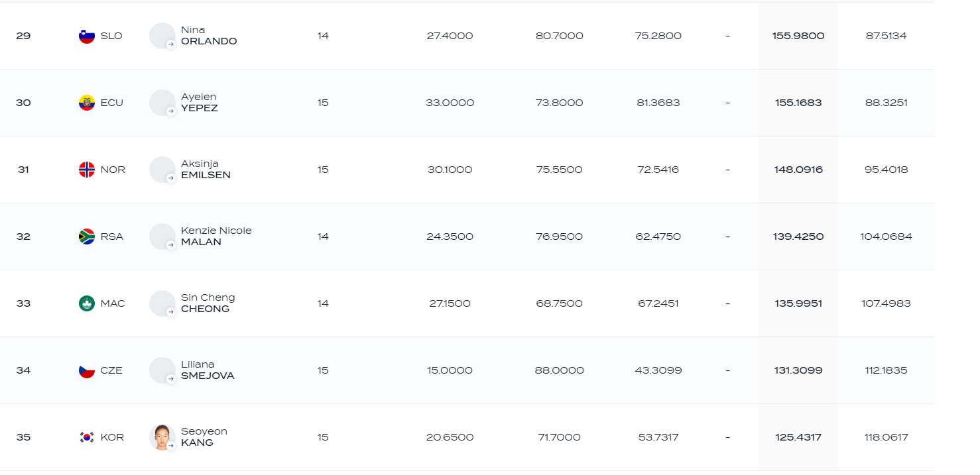
Task: Open Seoyeon Kang's profile photo
Action: click(162, 437)
